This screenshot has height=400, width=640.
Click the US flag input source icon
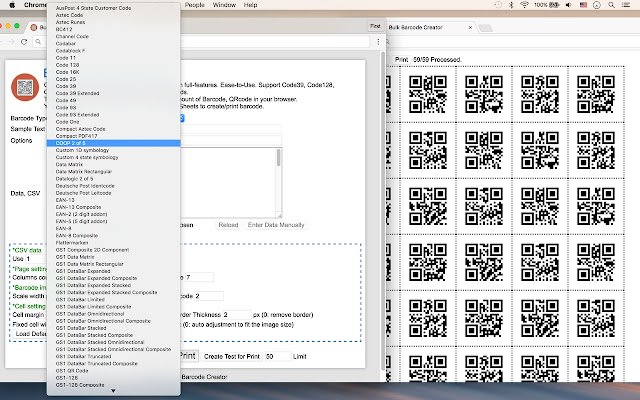(x=583, y=5)
